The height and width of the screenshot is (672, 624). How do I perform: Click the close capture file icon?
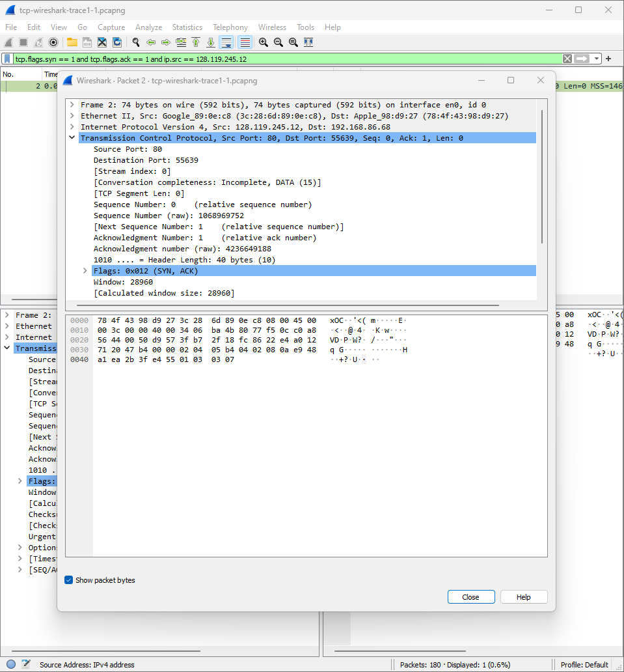pyautogui.click(x=102, y=42)
